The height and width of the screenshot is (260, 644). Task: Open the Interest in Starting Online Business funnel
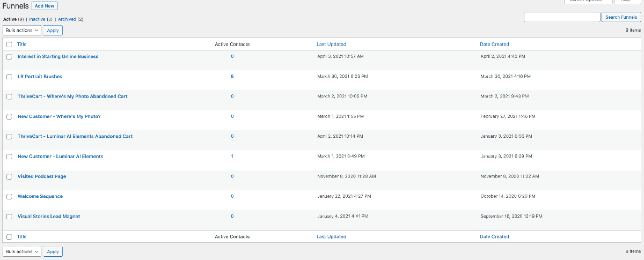point(58,56)
